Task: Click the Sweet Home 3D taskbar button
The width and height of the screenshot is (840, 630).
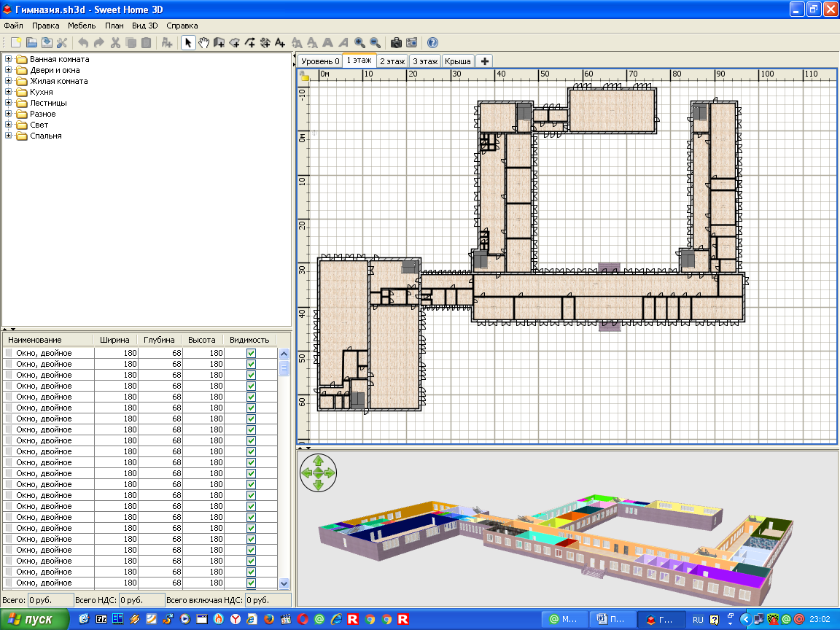Action: coord(661,620)
